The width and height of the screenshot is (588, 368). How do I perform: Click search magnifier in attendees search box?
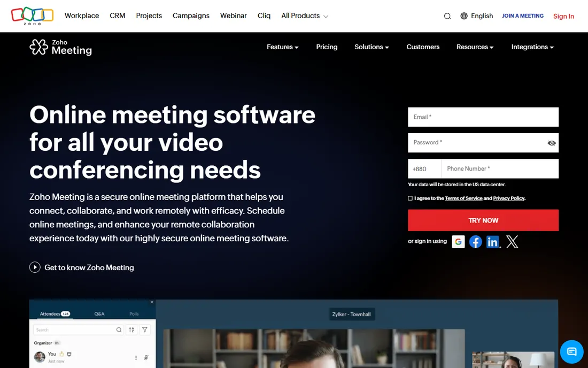[x=119, y=329]
